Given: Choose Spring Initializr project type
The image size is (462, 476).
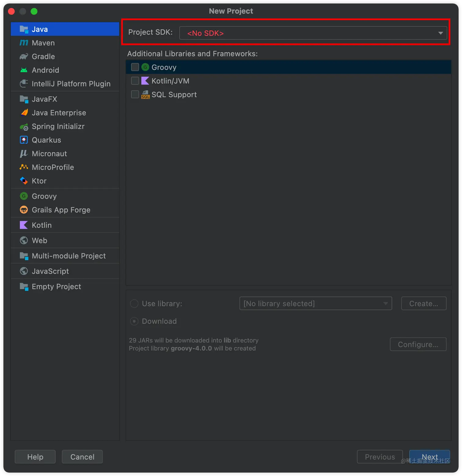Looking at the screenshot, I should tap(65, 127).
